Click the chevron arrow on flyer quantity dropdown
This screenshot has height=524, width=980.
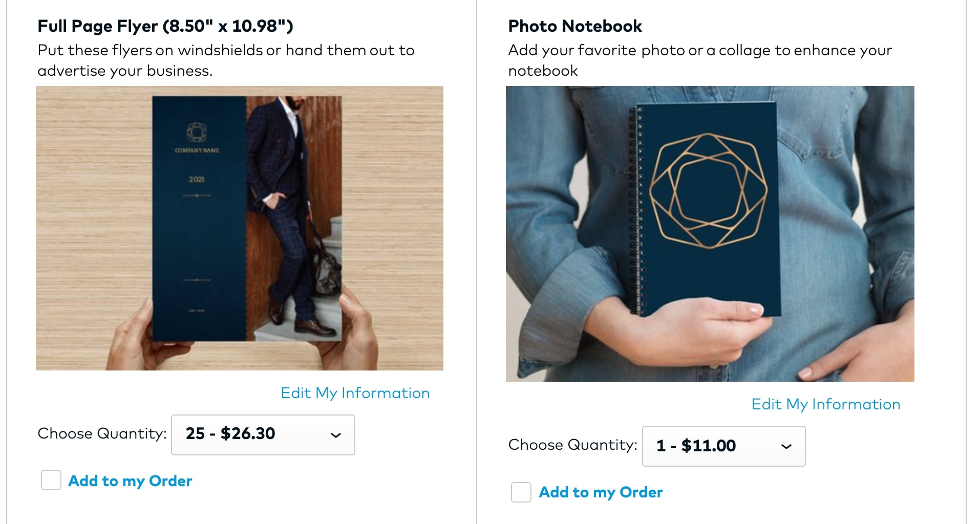(x=336, y=435)
